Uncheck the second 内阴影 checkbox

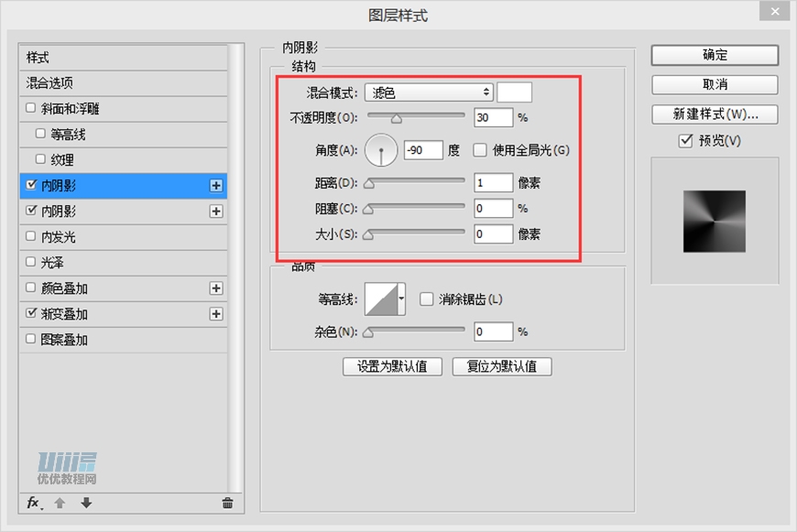coord(31,211)
